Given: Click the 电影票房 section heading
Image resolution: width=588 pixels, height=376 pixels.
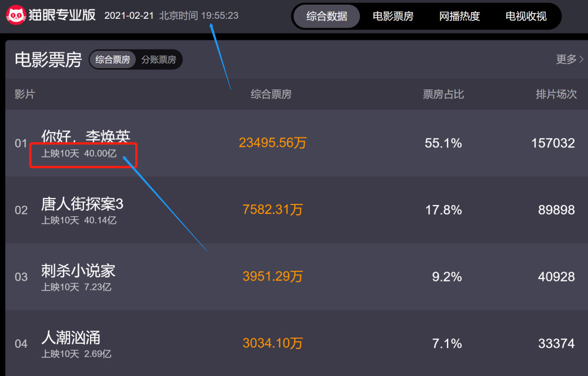Looking at the screenshot, I should click(x=48, y=59).
